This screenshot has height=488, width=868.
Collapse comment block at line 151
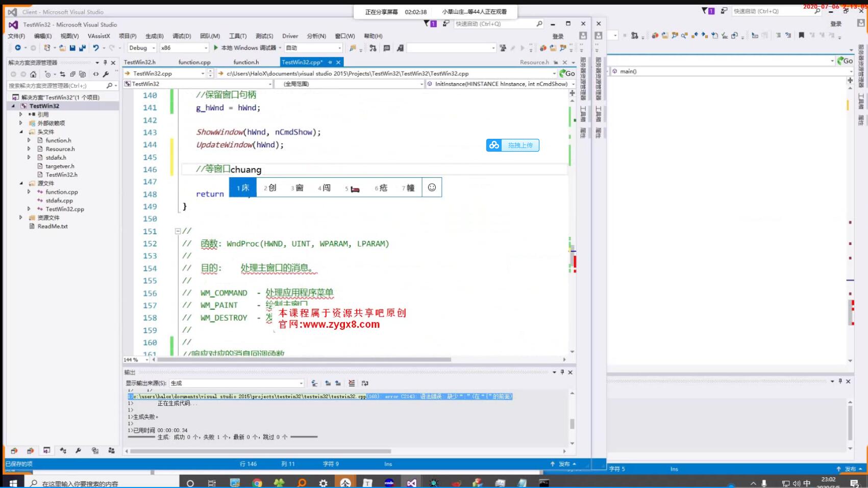[178, 231]
